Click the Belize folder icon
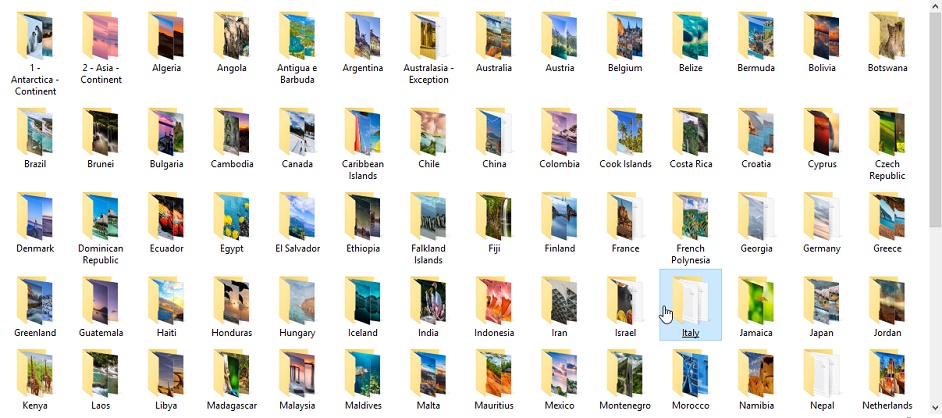 coord(690,35)
